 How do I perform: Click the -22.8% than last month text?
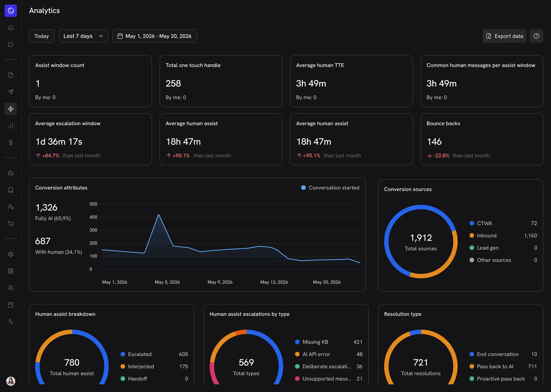[x=459, y=156]
